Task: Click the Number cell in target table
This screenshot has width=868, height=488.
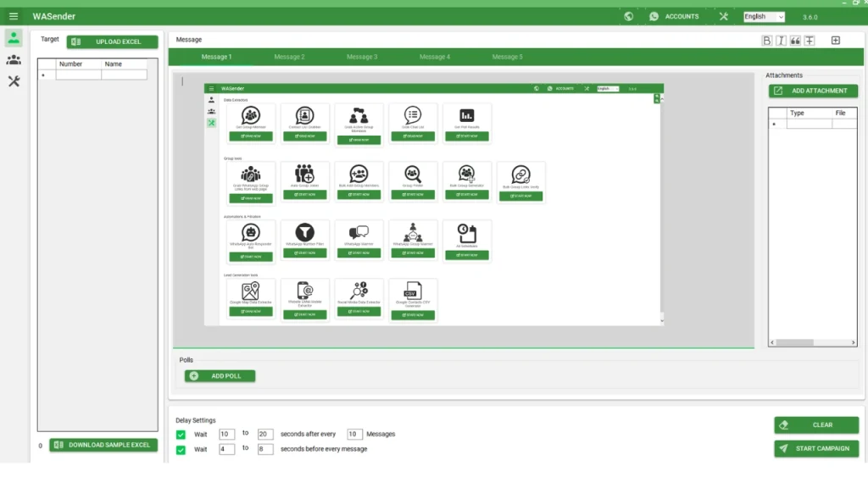Action: 78,75
